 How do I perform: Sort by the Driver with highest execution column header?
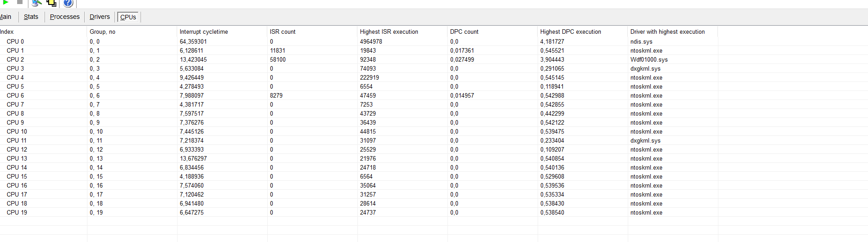(x=673, y=31)
